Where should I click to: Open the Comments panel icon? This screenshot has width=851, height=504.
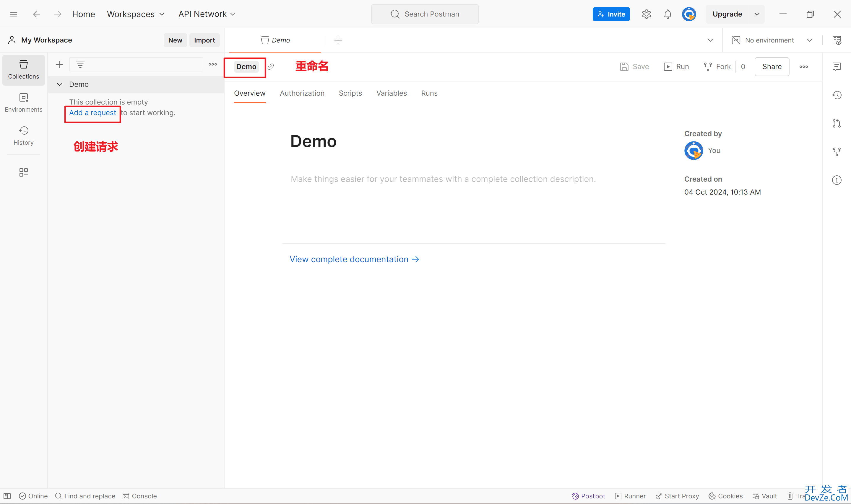click(837, 66)
